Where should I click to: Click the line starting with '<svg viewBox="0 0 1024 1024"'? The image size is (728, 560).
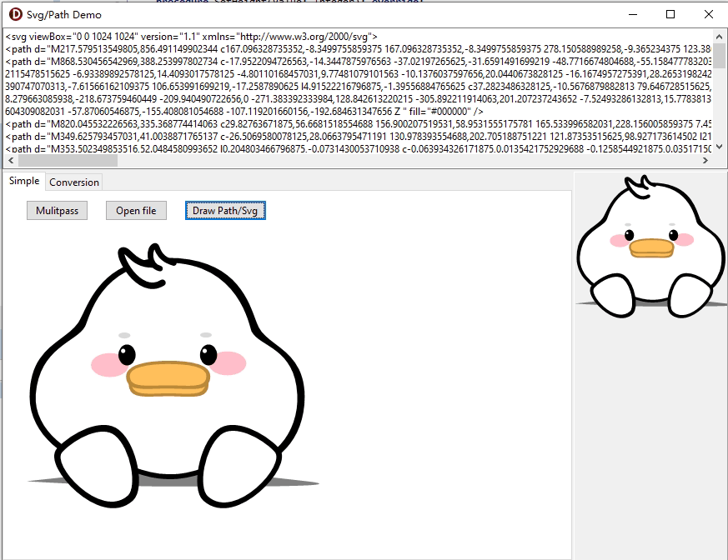pyautogui.click(x=191, y=37)
